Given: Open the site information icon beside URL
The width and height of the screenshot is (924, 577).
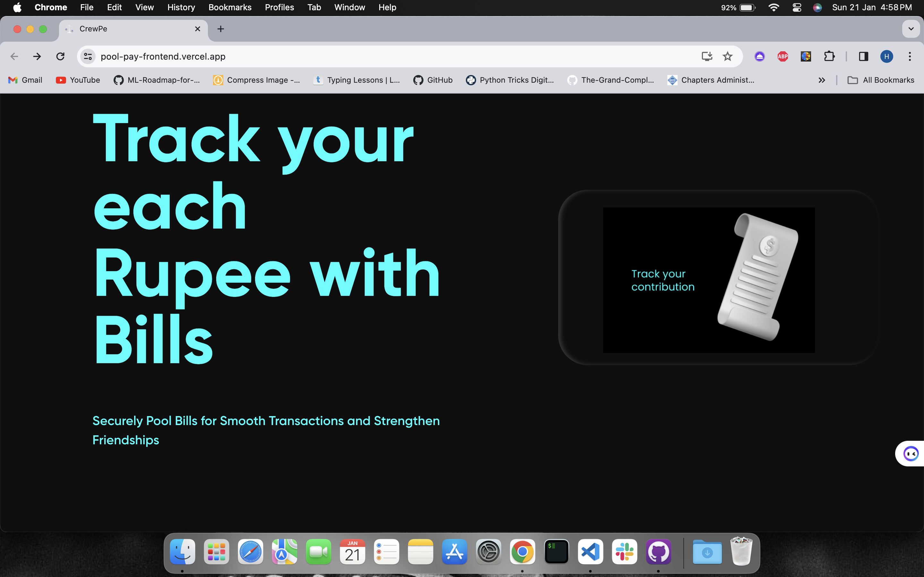Looking at the screenshot, I should pyautogui.click(x=88, y=56).
